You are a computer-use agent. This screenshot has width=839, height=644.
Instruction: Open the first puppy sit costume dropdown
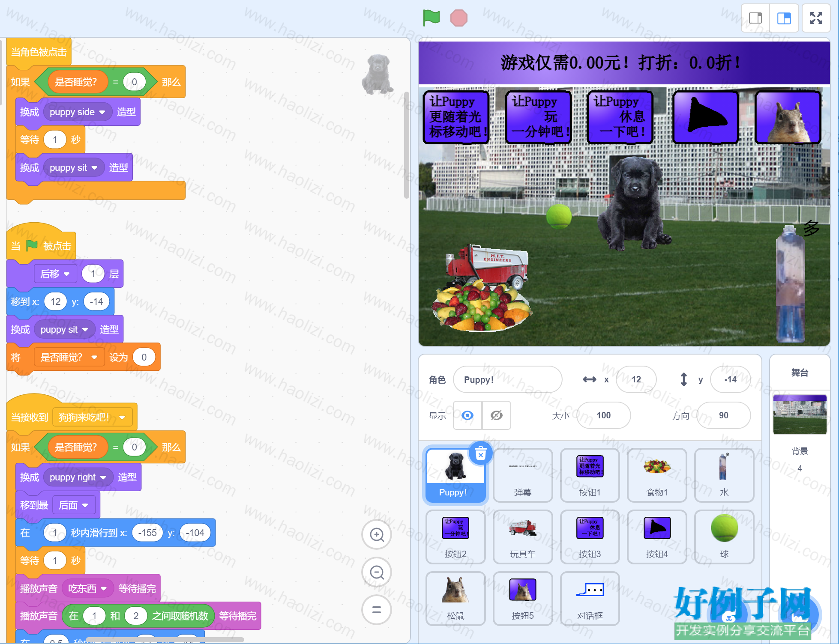pyautogui.click(x=74, y=168)
